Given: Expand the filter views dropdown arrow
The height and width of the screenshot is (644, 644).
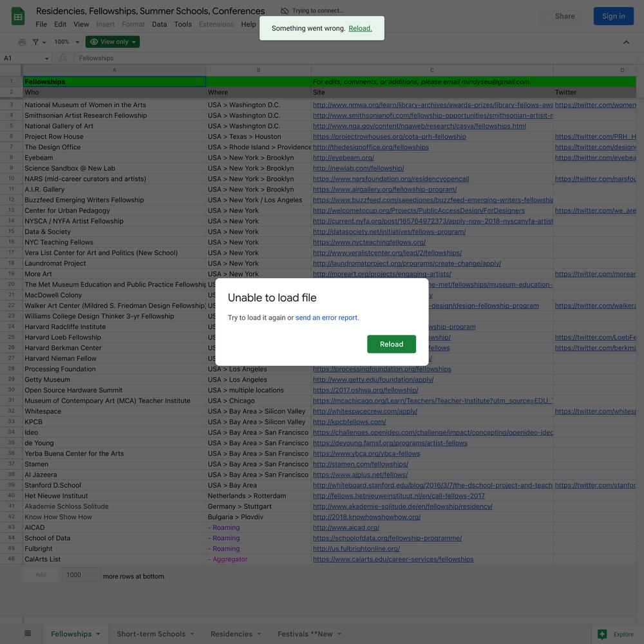Looking at the screenshot, I should coord(44,42).
